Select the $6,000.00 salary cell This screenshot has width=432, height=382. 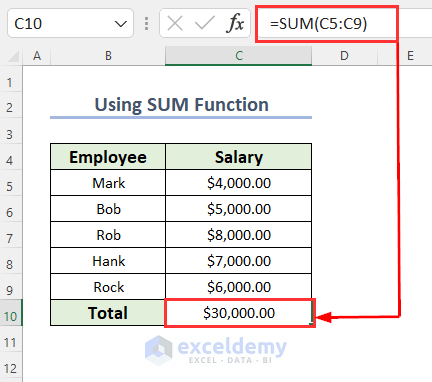238,287
